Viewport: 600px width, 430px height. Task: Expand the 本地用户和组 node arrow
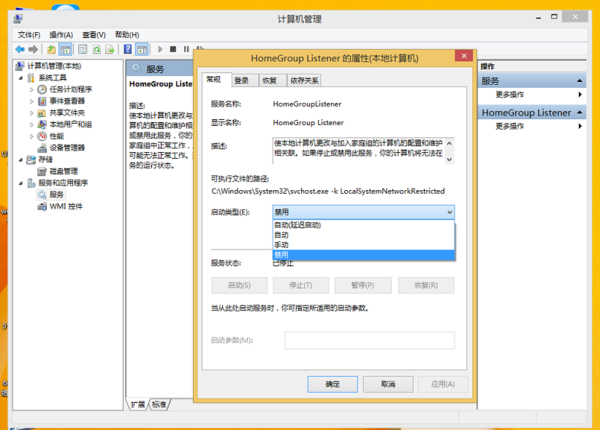point(32,124)
